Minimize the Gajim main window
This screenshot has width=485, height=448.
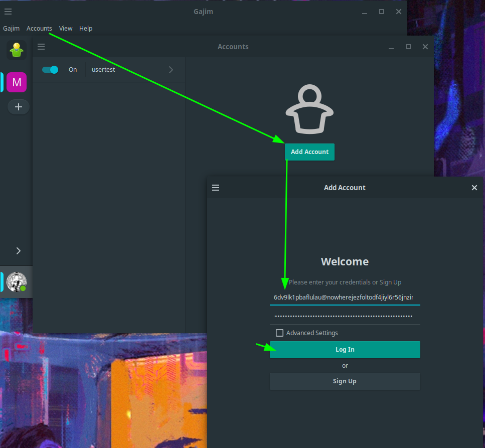coord(365,12)
